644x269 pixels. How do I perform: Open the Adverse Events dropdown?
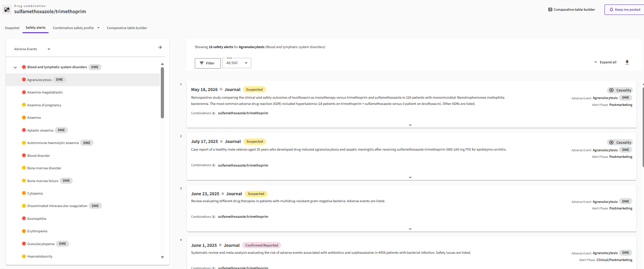point(32,49)
